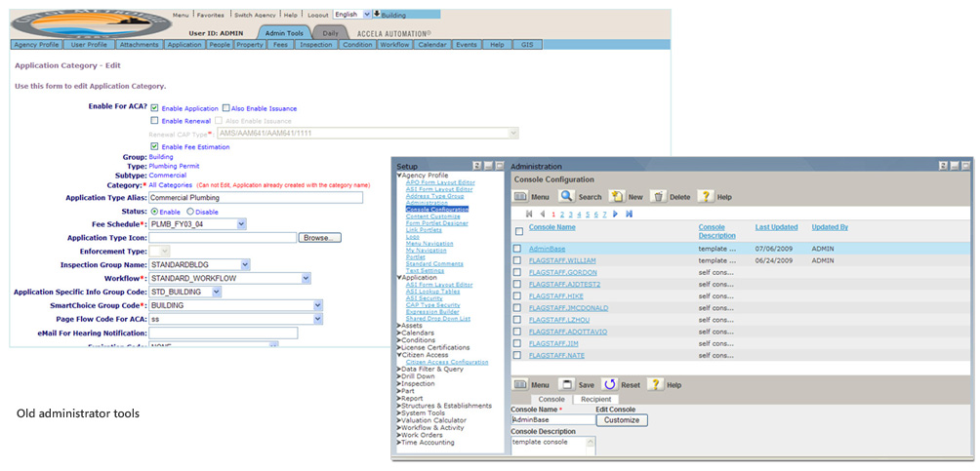The image size is (980, 471).
Task: Click the Help question mark icon in the upper toolbar
Action: coord(705,197)
